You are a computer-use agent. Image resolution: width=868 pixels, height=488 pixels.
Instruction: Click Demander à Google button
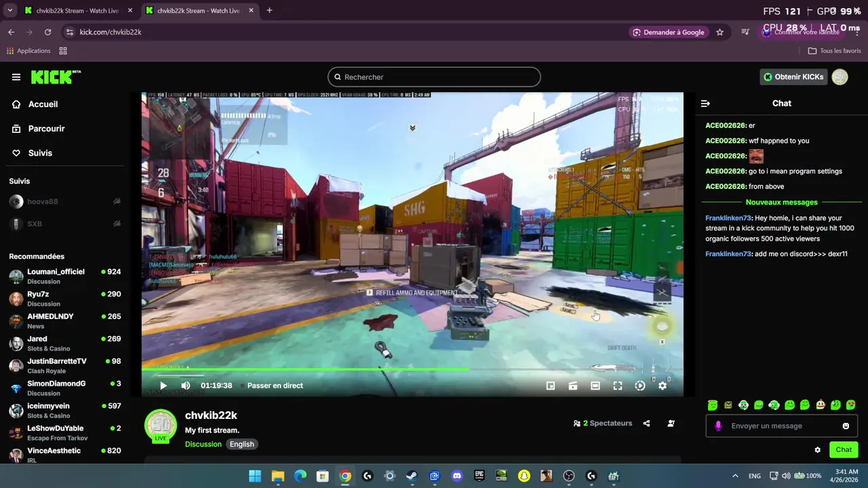click(x=668, y=32)
